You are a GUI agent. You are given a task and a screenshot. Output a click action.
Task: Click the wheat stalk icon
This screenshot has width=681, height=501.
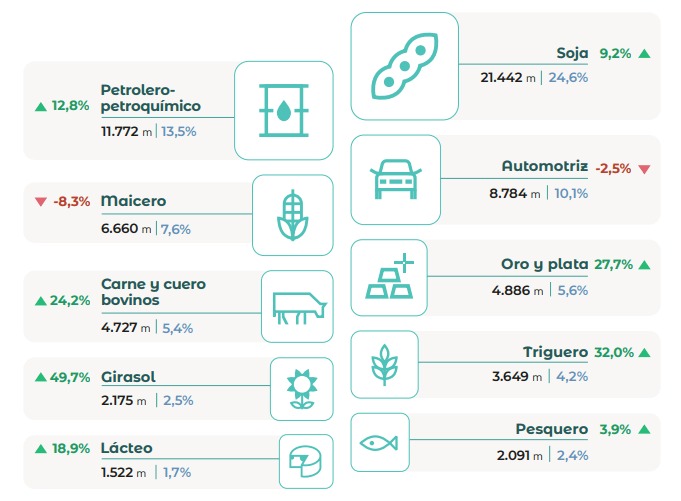pyautogui.click(x=380, y=361)
